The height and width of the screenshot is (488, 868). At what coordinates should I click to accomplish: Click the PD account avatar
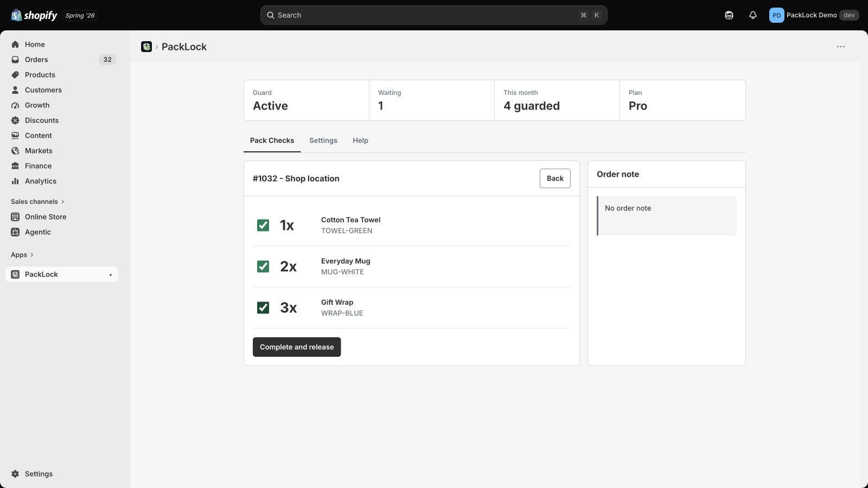tap(776, 15)
